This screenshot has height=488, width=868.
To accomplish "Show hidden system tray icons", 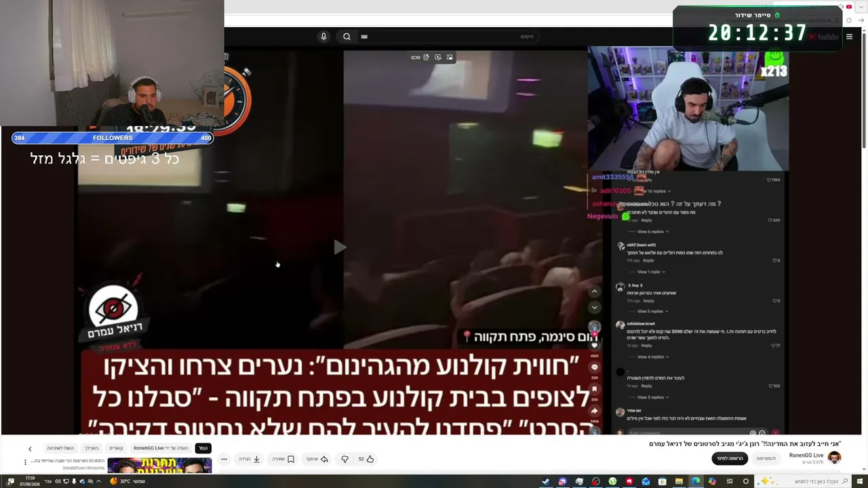I will (98, 481).
